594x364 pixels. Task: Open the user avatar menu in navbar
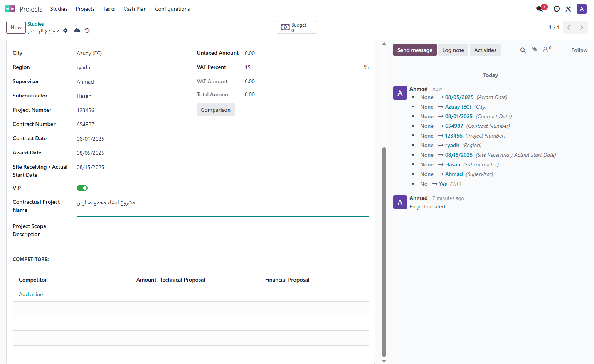tap(582, 9)
